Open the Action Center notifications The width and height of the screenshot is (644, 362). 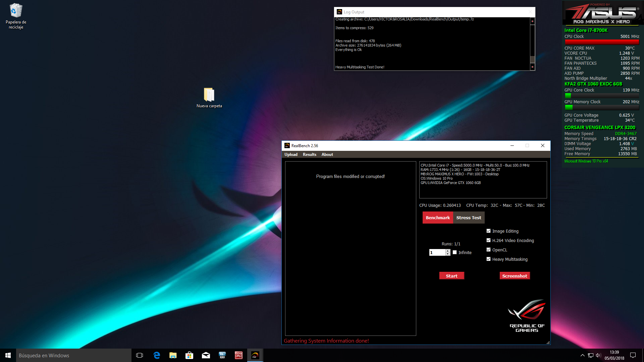pos(633,355)
